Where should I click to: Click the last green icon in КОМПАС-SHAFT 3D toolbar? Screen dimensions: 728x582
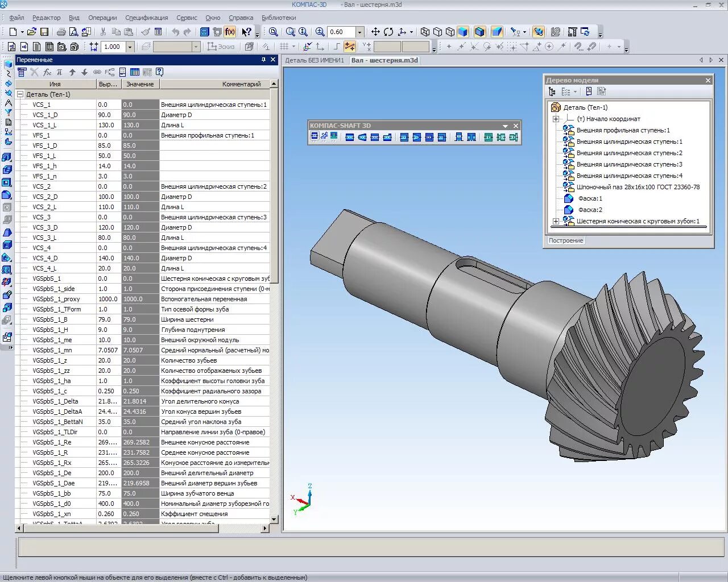(514, 137)
